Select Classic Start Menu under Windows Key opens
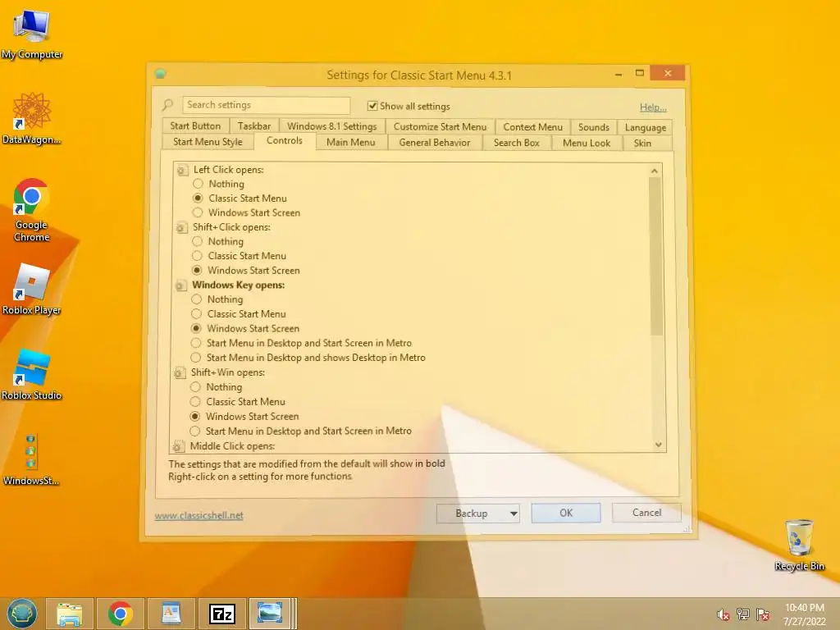This screenshot has height=630, width=840. 197,314
